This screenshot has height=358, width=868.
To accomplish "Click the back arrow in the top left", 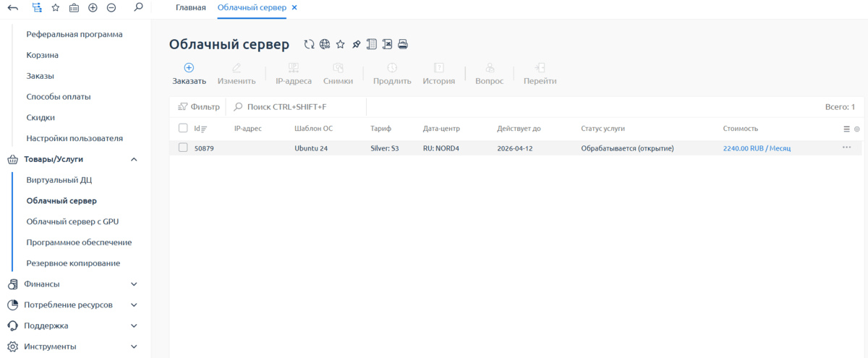I will tap(13, 7).
